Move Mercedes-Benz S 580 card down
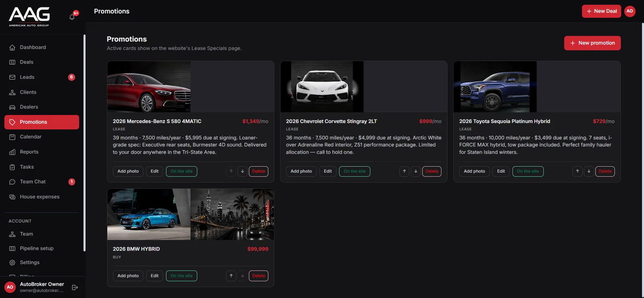 pos(242,171)
